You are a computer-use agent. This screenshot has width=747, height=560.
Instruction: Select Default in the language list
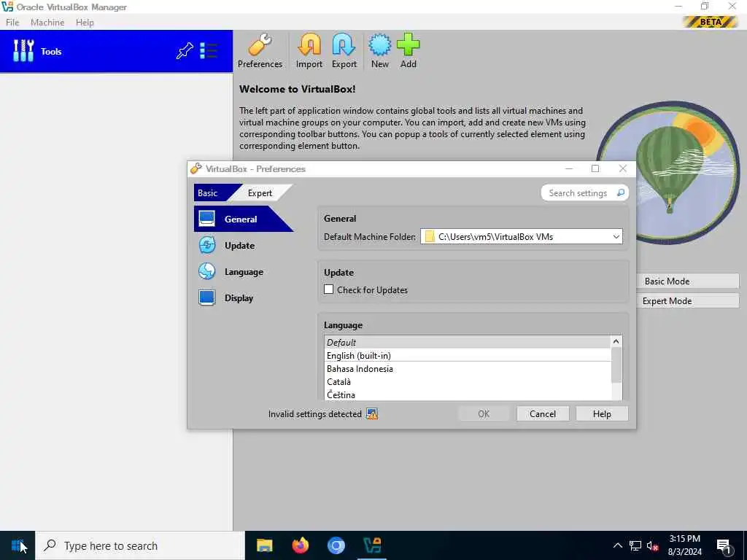pyautogui.click(x=468, y=343)
